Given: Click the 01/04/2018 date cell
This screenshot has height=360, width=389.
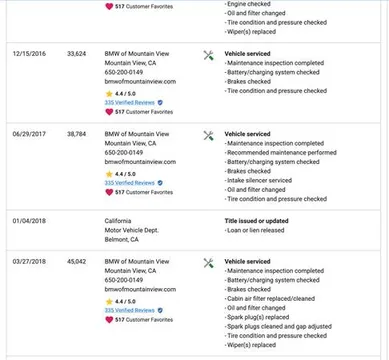Looking at the screenshot, I should pos(29,221).
